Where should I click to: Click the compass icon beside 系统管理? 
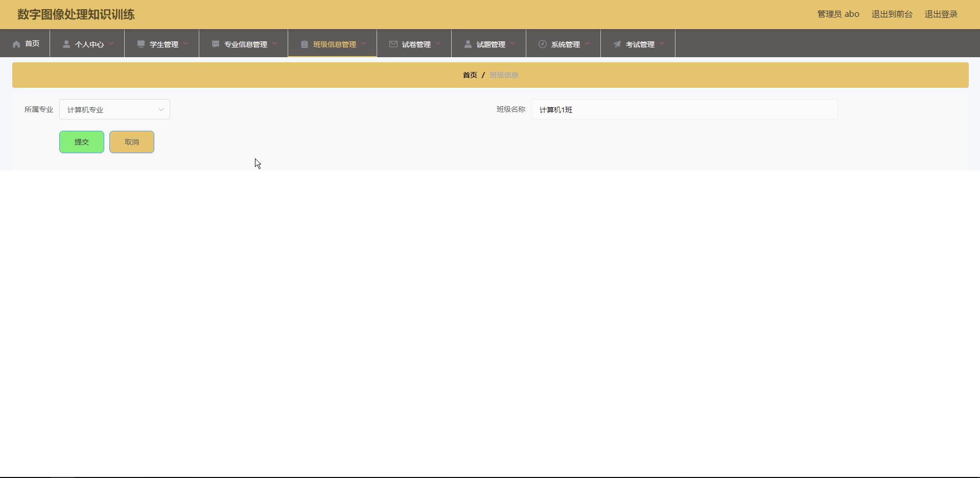point(543,44)
